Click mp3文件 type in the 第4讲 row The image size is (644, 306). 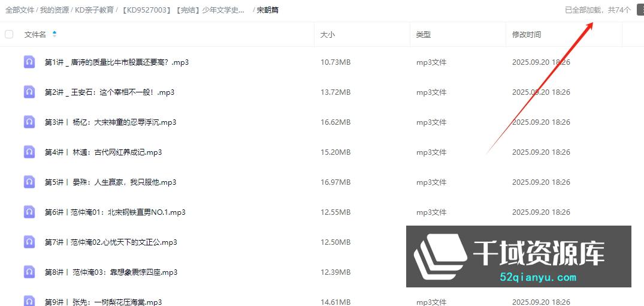click(x=431, y=152)
